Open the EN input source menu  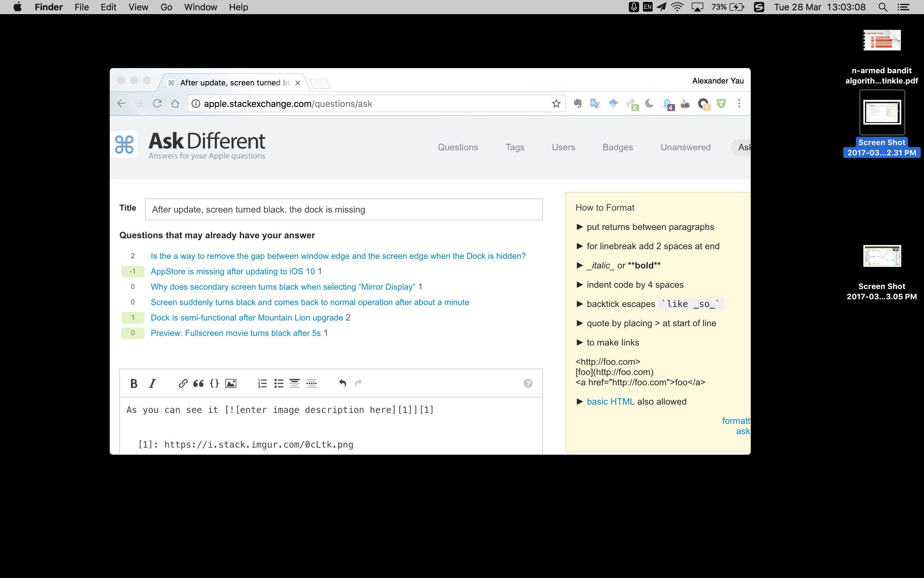(647, 7)
